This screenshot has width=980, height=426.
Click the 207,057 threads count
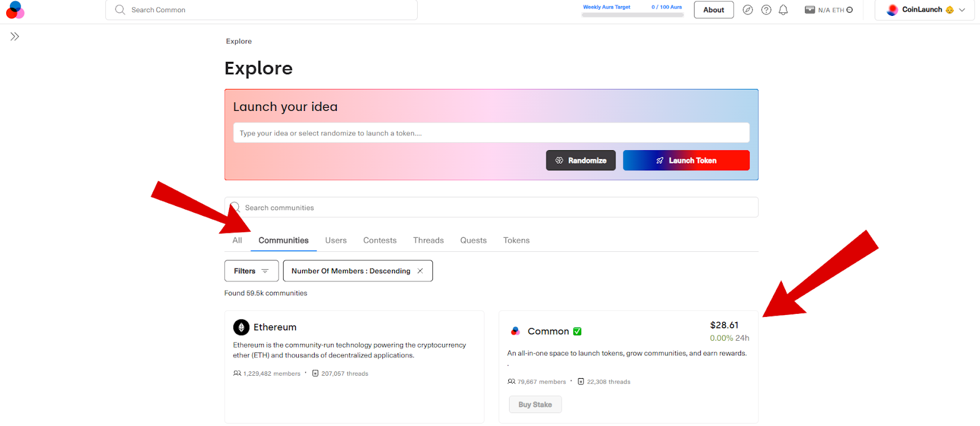(345, 373)
